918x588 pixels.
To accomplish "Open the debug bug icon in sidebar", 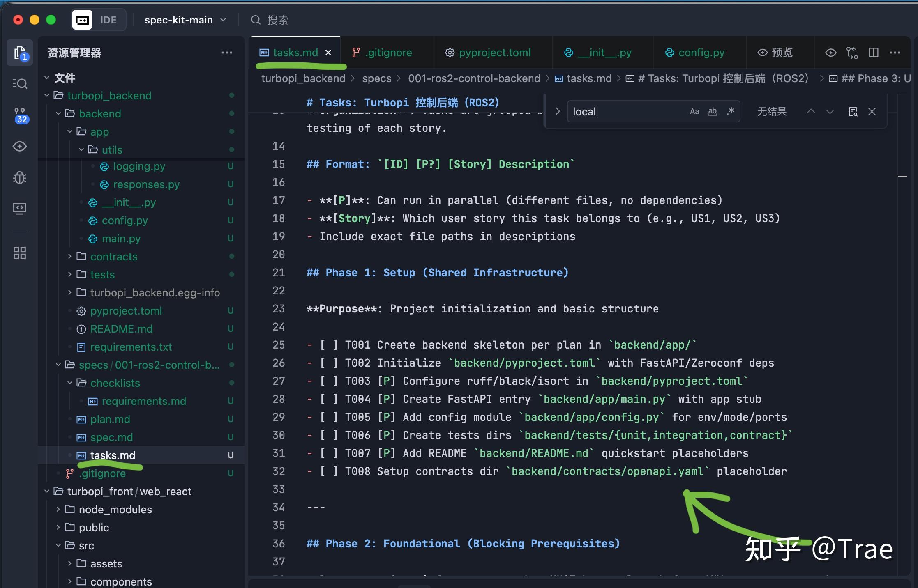I will tap(19, 177).
